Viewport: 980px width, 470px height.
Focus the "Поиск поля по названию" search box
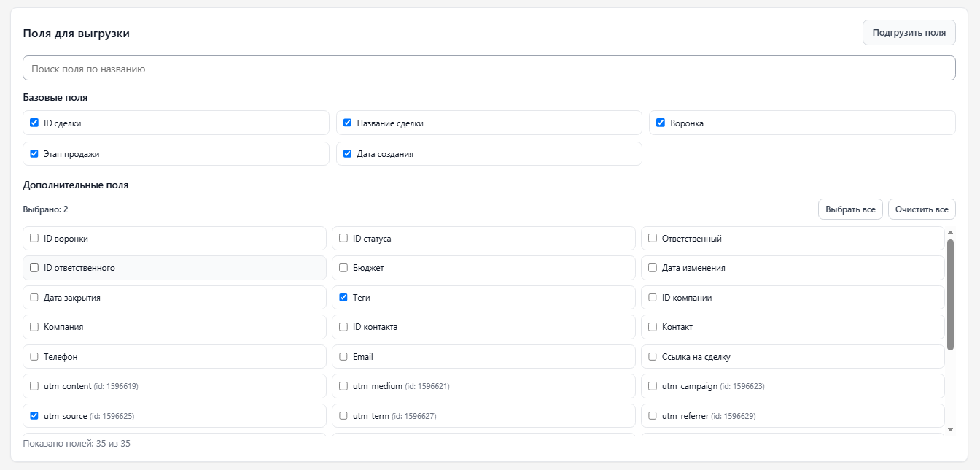pos(489,69)
